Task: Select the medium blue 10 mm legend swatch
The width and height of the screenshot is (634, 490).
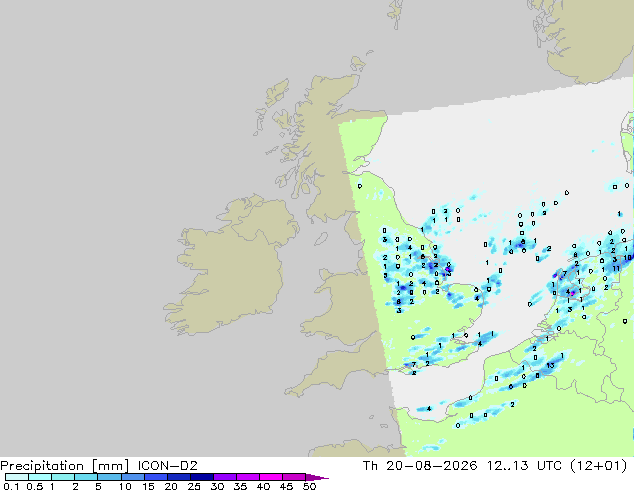Action: (x=132, y=477)
